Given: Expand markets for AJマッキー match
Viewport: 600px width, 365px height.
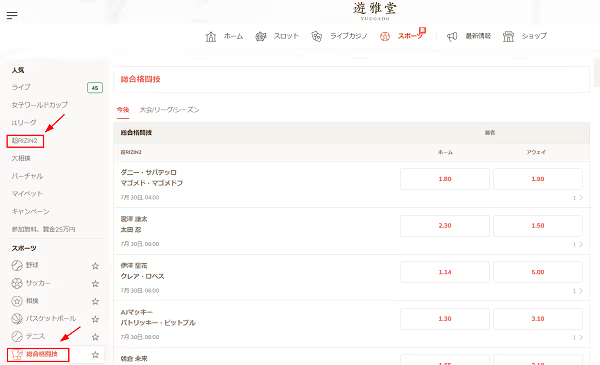Looking at the screenshot, I should pos(578,337).
